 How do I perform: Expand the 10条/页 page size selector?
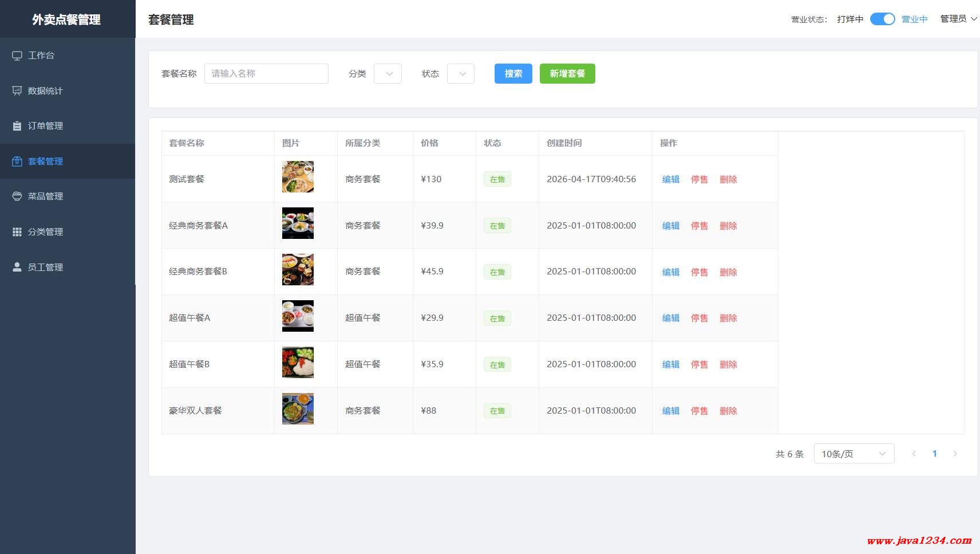(x=853, y=454)
